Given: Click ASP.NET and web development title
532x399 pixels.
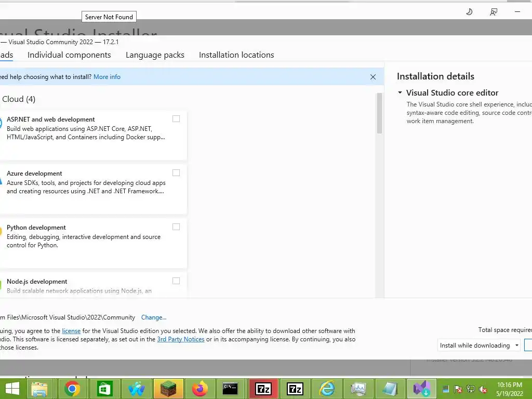Looking at the screenshot, I should tap(50, 119).
